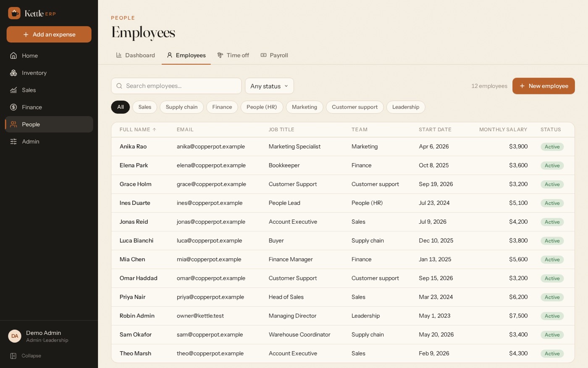The width and height of the screenshot is (588, 368).
Task: Click the Sales chart icon in sidebar
Action: (13, 90)
